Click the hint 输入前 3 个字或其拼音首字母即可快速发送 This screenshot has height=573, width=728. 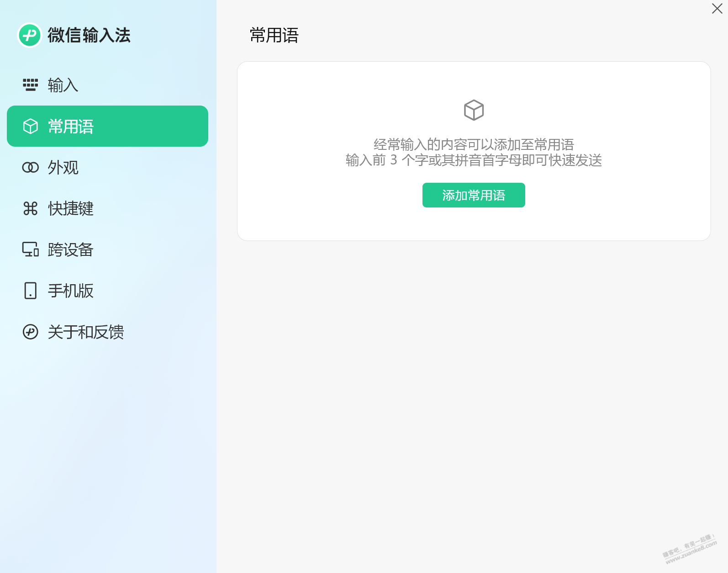click(474, 160)
